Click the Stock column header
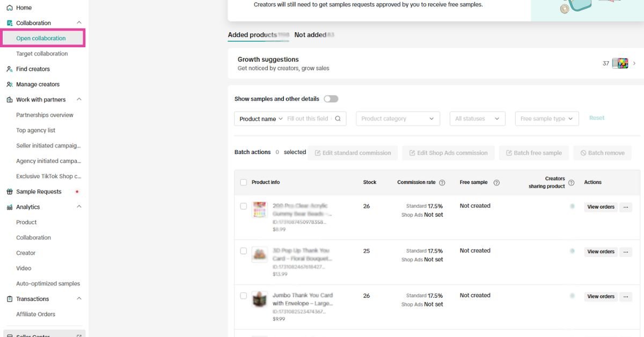Image resolution: width=644 pixels, height=337 pixels. (370, 182)
